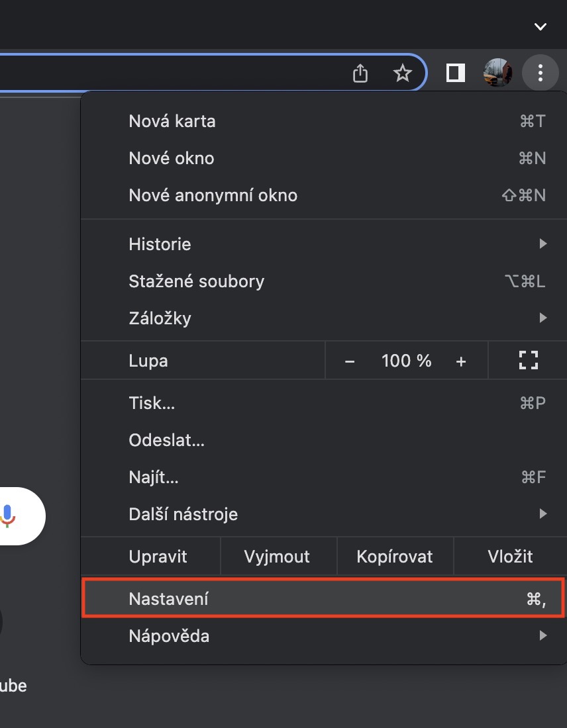Click the Vložit button
Image resolution: width=567 pixels, height=728 pixels.
510,557
